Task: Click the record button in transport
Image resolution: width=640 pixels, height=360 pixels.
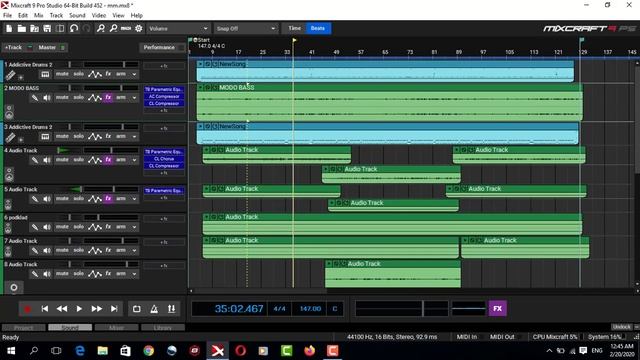Action: pos(27,309)
